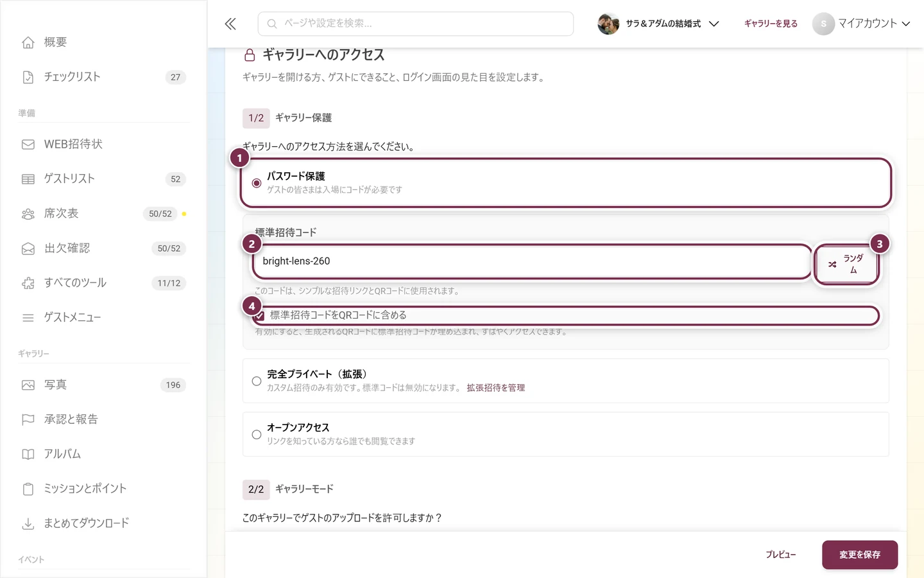The height and width of the screenshot is (578, 924).
Task: Click the サラ&アダム event avatar photo
Action: (x=608, y=24)
